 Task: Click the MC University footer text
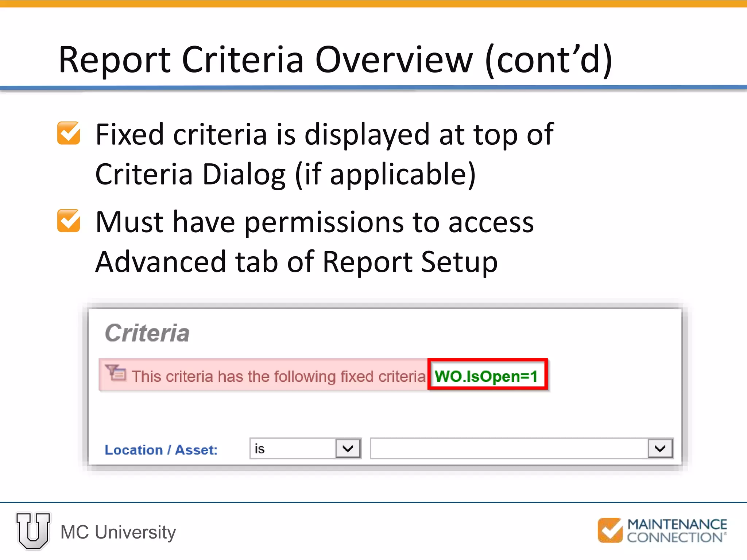pyautogui.click(x=118, y=532)
